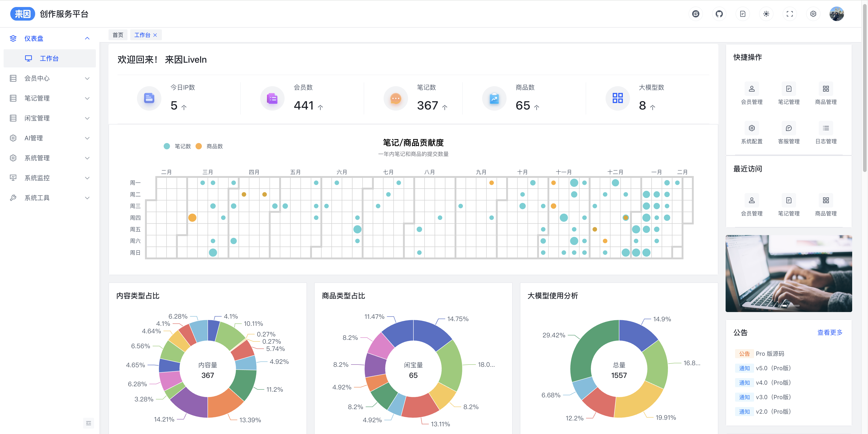Collapse the sidebar menu fold icon

coord(88,423)
